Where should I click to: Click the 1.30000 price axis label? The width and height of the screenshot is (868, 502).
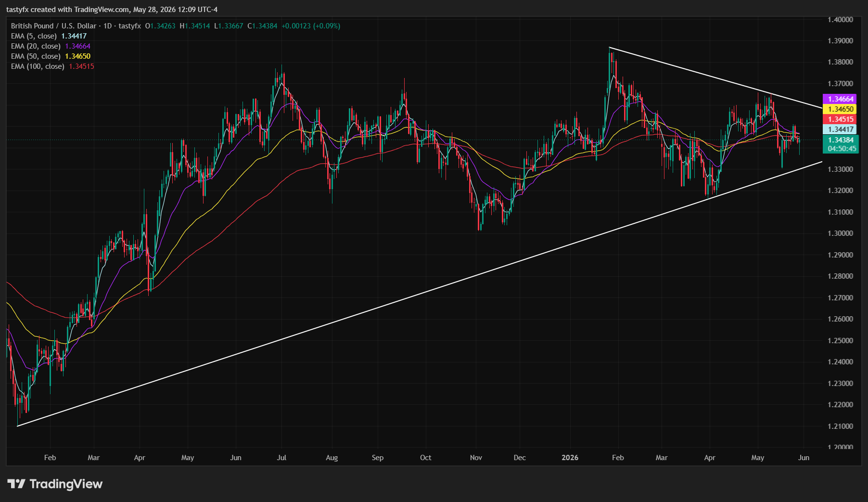click(840, 233)
